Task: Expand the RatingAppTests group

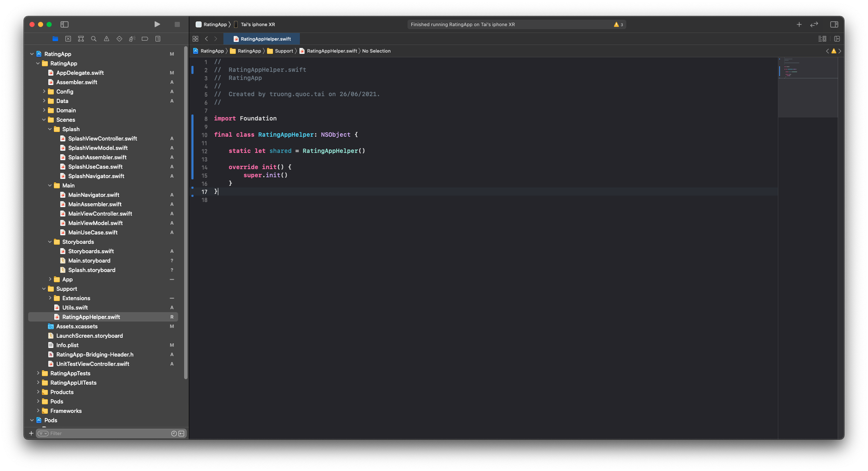Action: (38, 373)
